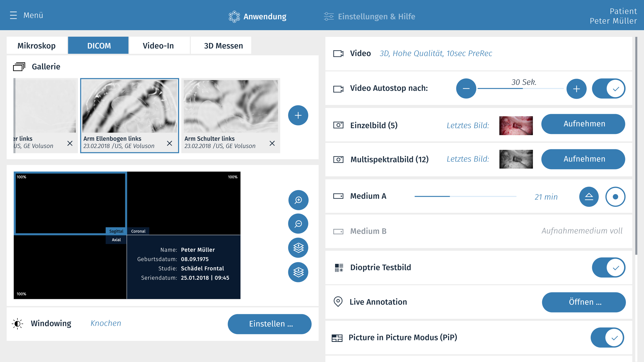This screenshot has height=362, width=644.
Task: Select Medium A record radio button
Action: point(615,197)
